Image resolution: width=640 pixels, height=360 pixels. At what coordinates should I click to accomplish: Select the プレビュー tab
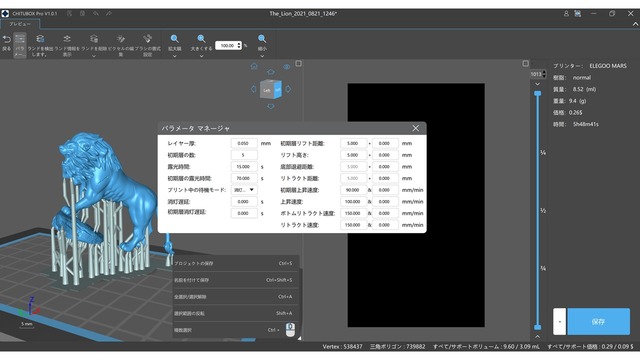click(20, 24)
